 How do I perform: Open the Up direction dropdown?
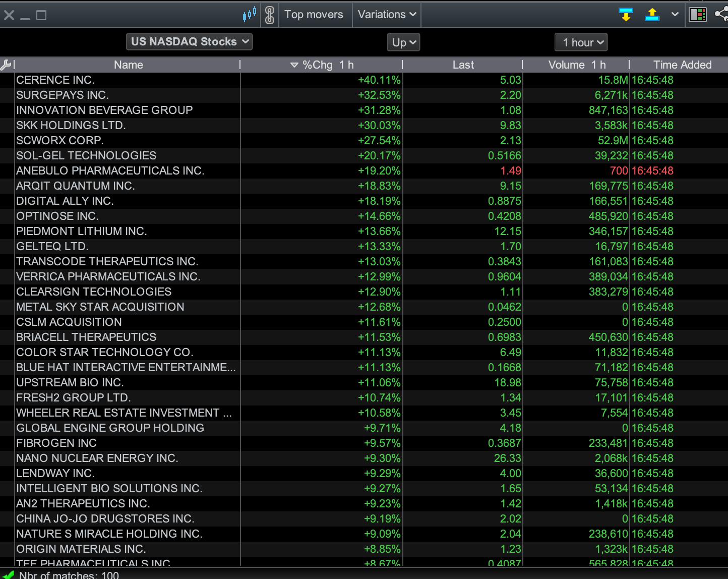pos(404,42)
